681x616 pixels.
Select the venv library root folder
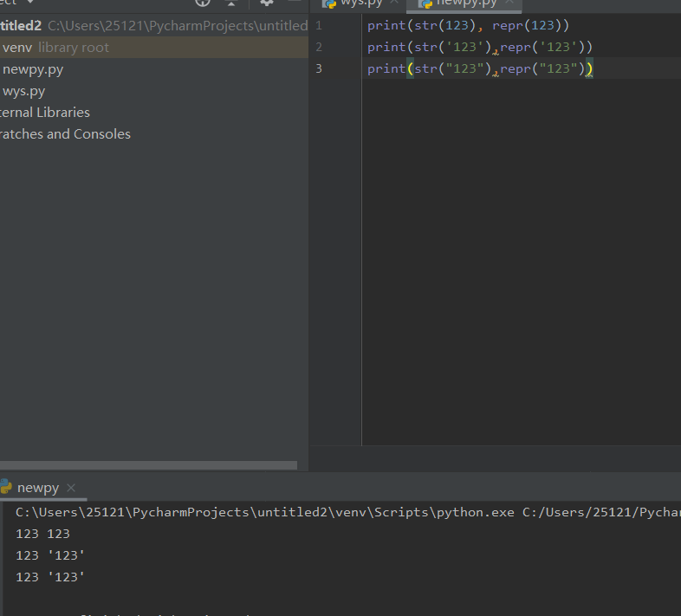point(154,48)
